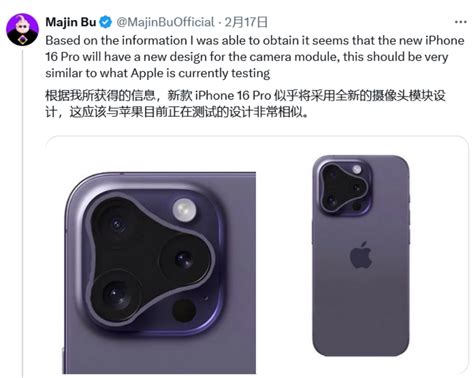
Task: Open Majin Bu's purple profile avatar
Action: [x=22, y=30]
